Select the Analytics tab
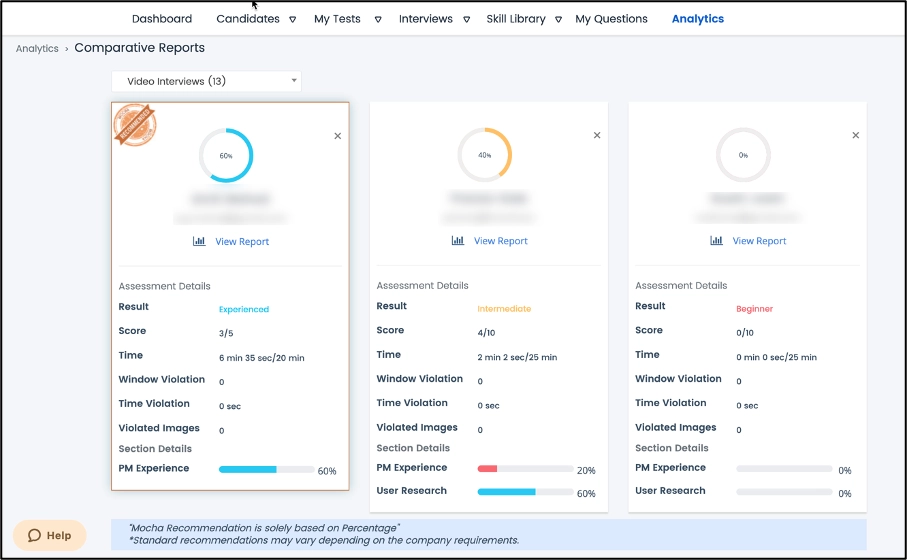Viewport: 908px width, 560px height. click(x=697, y=19)
